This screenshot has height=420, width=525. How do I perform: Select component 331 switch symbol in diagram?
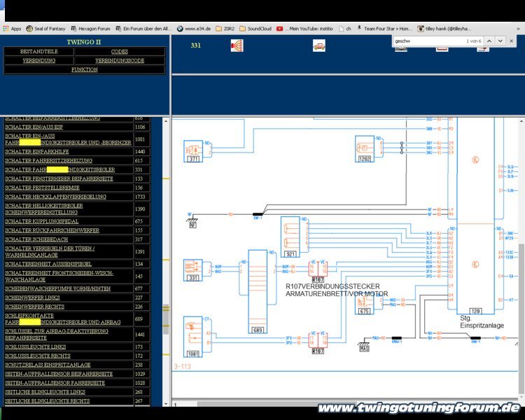(192, 269)
